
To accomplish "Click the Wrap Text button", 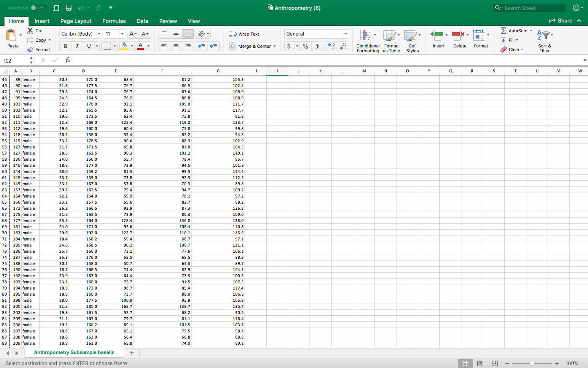I will [x=244, y=34].
